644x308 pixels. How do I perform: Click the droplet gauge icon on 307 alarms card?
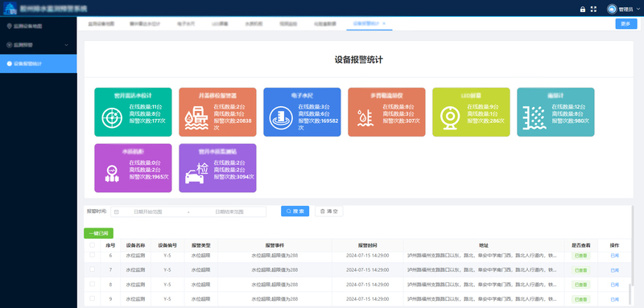click(365, 118)
